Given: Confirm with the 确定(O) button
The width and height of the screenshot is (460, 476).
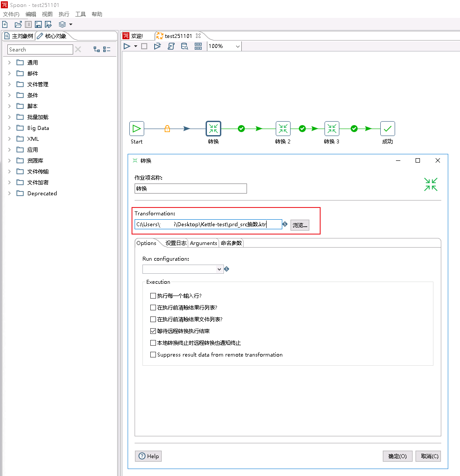Looking at the screenshot, I should click(x=398, y=456).
